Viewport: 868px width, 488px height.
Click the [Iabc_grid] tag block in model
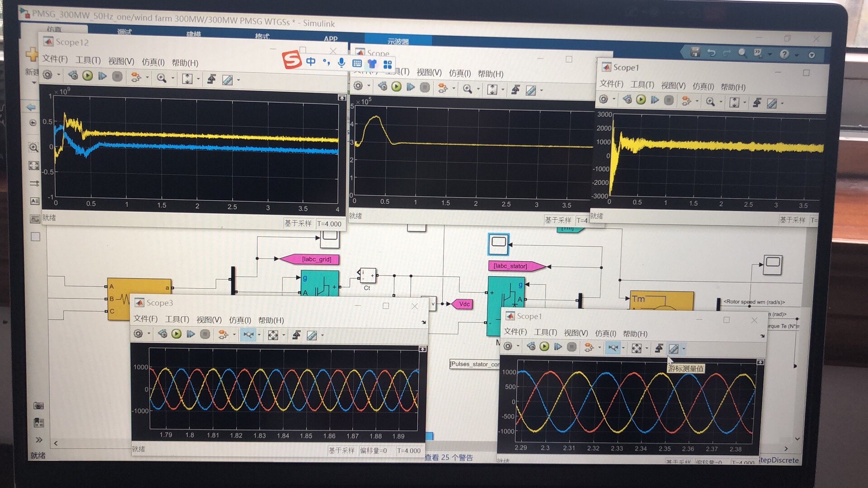point(316,259)
